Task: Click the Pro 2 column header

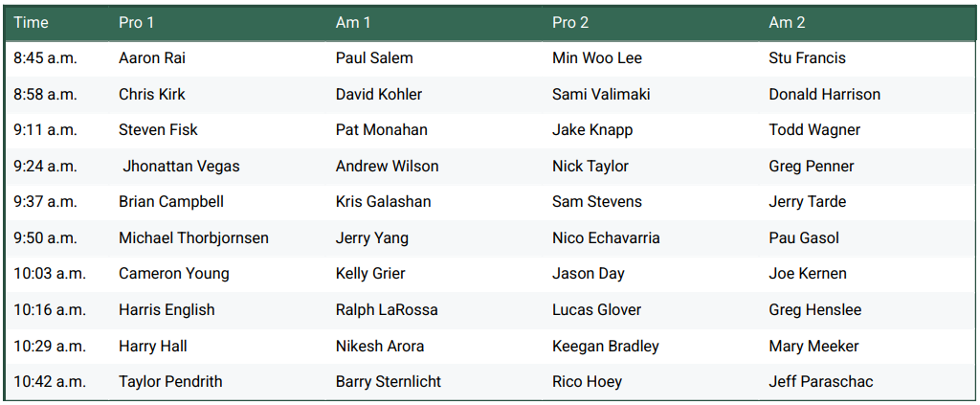Action: click(x=572, y=22)
